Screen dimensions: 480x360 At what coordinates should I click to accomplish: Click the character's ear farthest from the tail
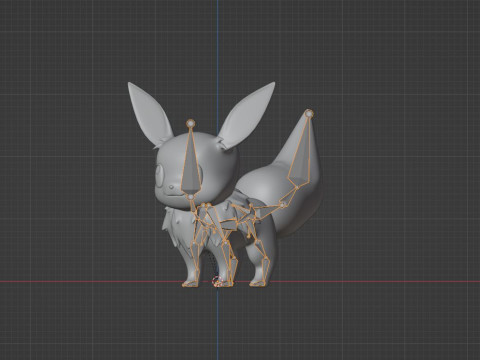(149, 114)
